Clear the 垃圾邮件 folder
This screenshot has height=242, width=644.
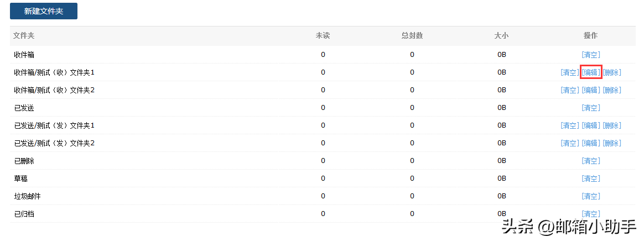(590, 196)
